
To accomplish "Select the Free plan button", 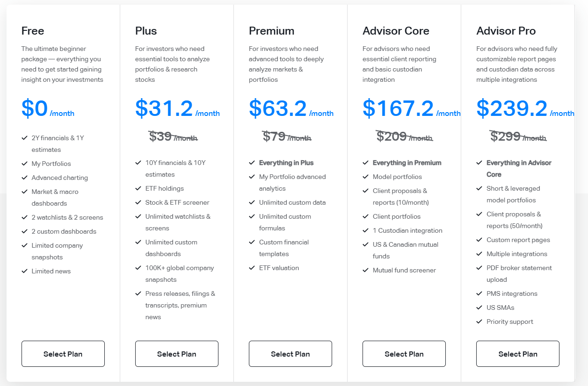I will pos(63,354).
